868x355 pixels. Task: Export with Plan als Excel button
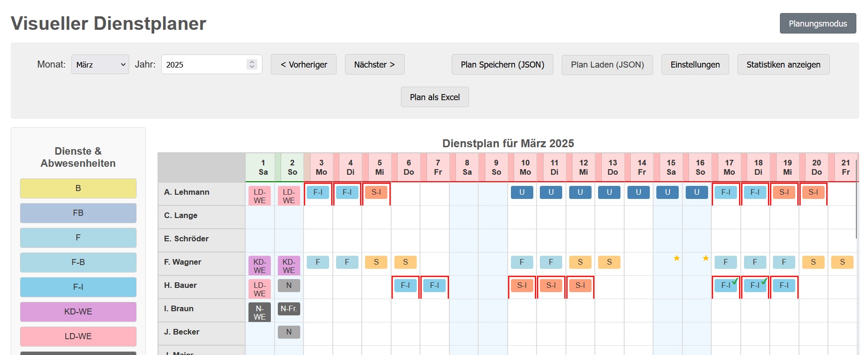(x=434, y=97)
